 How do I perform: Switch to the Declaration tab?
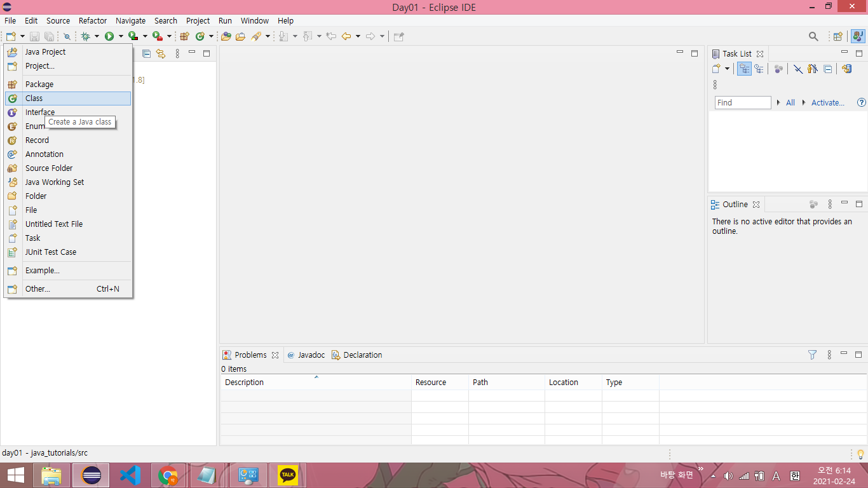point(357,355)
